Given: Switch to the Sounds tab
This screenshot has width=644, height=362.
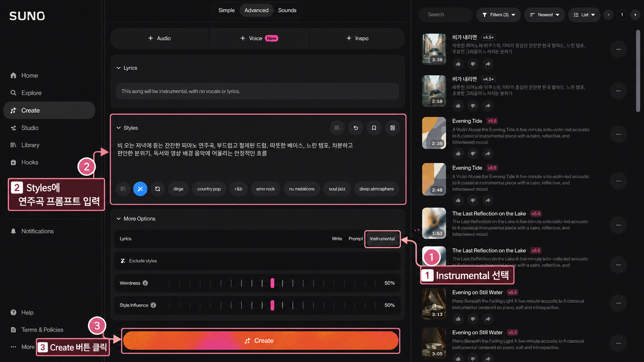Looking at the screenshot, I should tap(287, 10).
